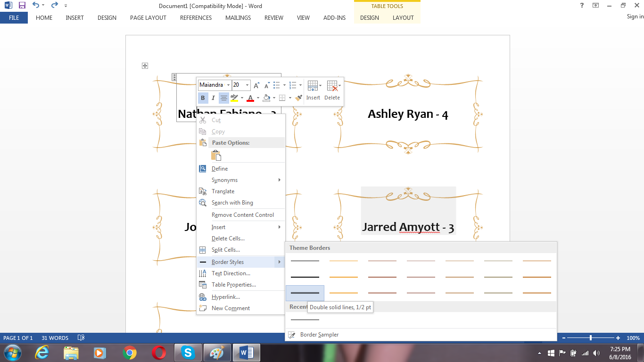Open the font size dropdown showing 20
The height and width of the screenshot is (362, 644).
point(247,85)
